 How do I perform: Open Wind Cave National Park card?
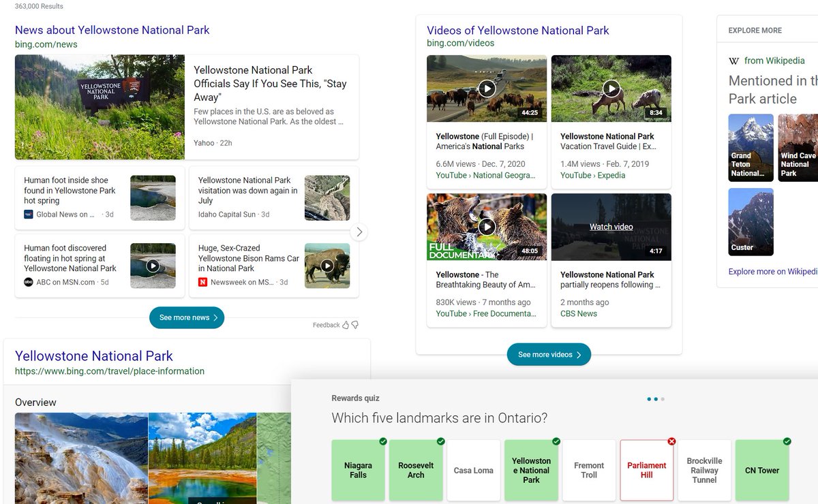click(x=798, y=147)
